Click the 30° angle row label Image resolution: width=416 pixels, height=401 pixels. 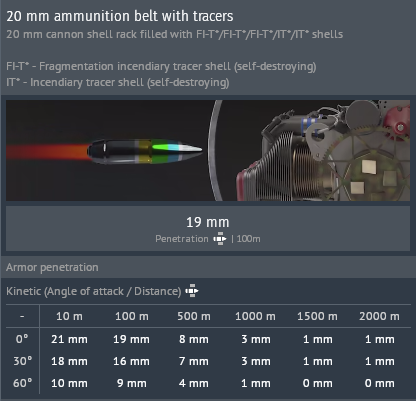coord(23,361)
